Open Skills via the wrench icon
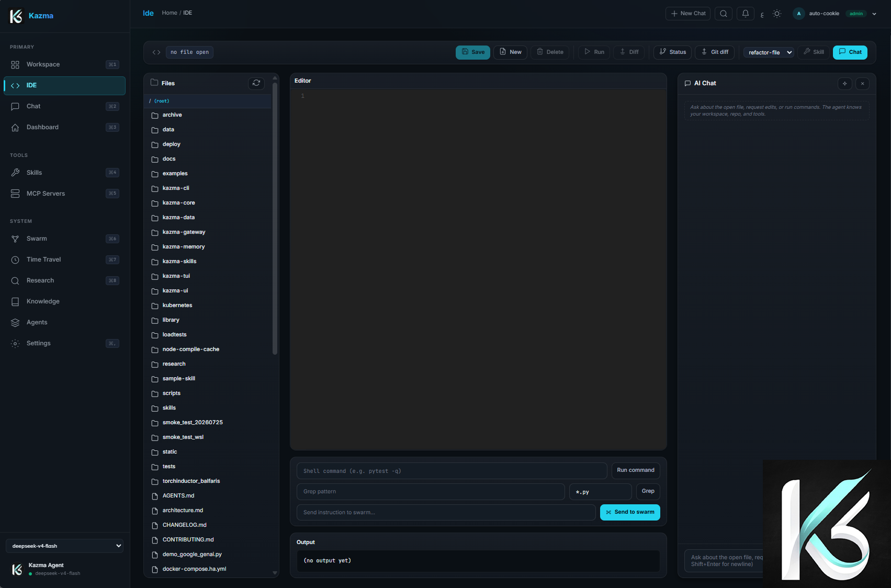The height and width of the screenshot is (588, 891). (x=15, y=173)
